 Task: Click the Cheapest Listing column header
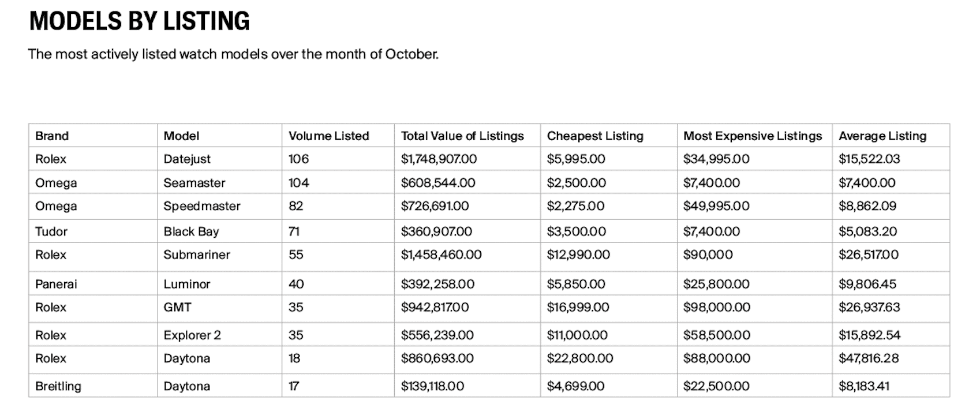tap(595, 136)
